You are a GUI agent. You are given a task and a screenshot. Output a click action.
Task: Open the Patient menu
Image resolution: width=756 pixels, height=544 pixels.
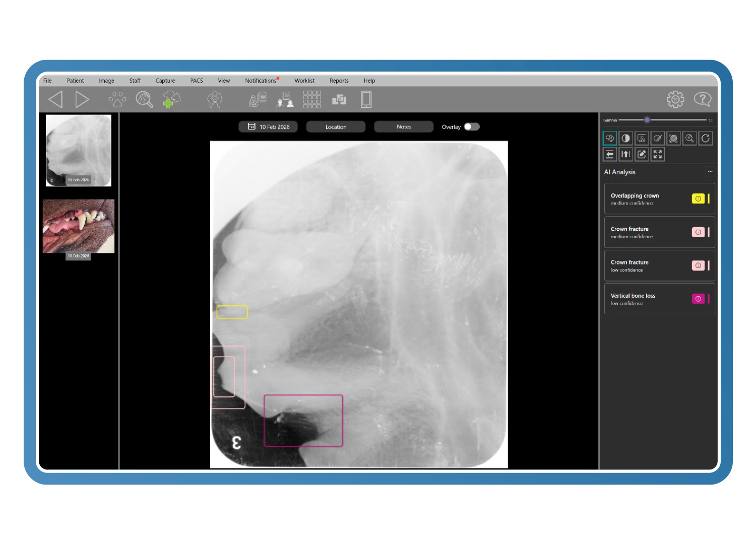coord(75,81)
